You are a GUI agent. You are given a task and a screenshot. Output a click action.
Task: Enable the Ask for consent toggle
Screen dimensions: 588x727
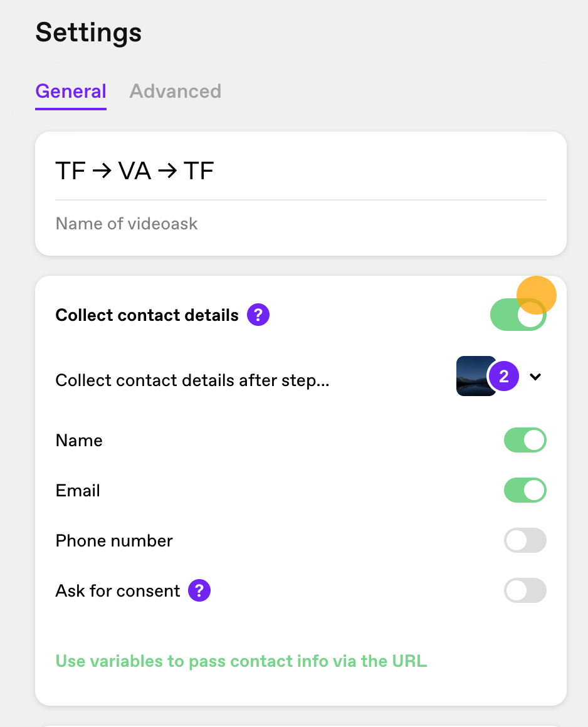click(x=525, y=590)
